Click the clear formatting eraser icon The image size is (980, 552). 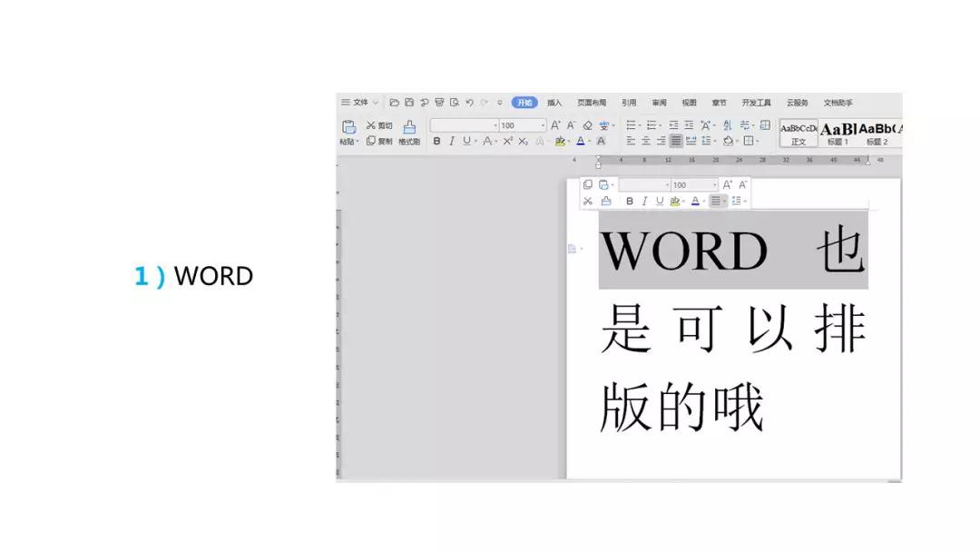click(x=587, y=125)
